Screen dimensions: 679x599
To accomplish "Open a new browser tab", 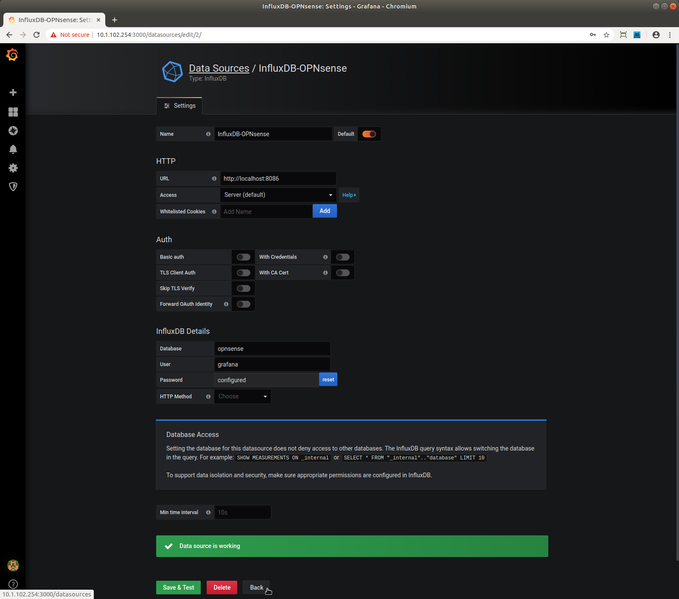I will pos(114,20).
